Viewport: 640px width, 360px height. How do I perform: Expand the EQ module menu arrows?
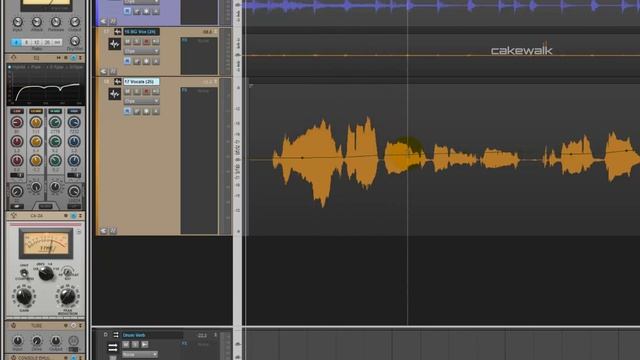(80, 58)
